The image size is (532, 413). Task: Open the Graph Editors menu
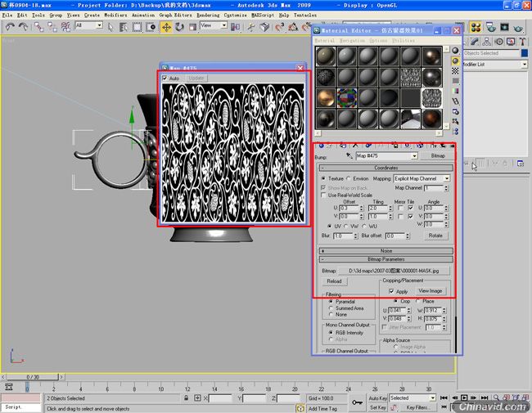175,15
